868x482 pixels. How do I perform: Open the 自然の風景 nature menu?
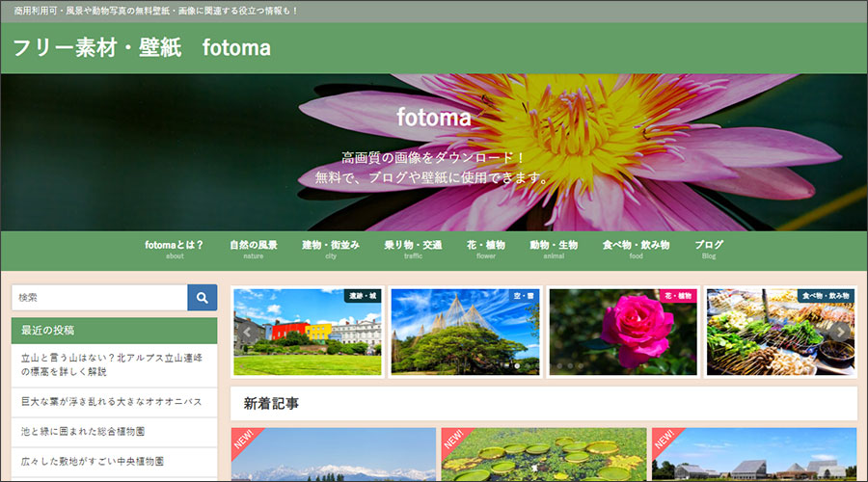point(254,249)
